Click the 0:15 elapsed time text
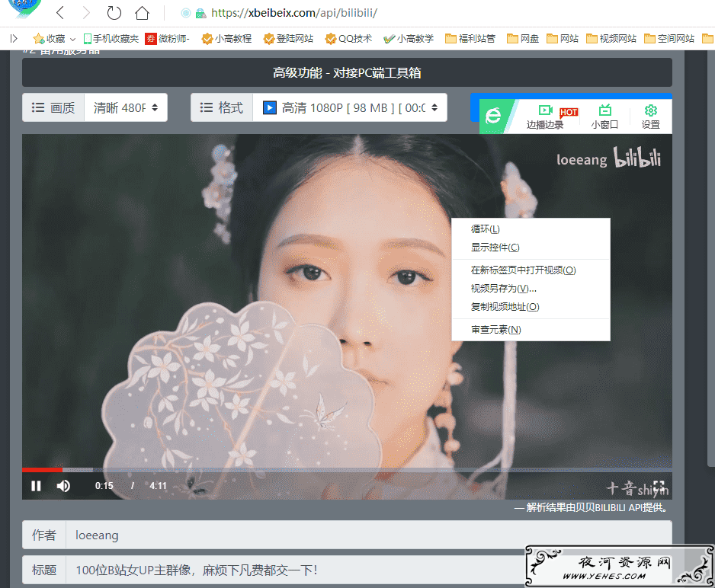715x588 pixels. click(104, 486)
